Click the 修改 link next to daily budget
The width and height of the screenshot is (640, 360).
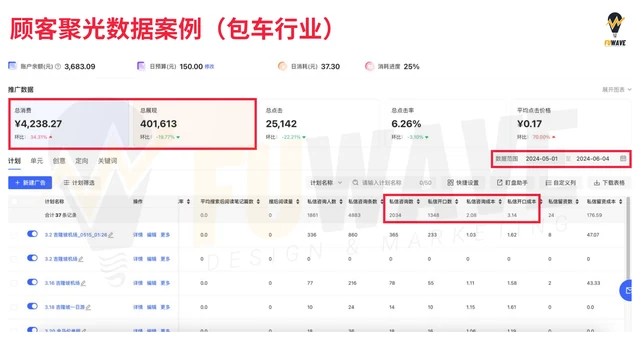209,67
